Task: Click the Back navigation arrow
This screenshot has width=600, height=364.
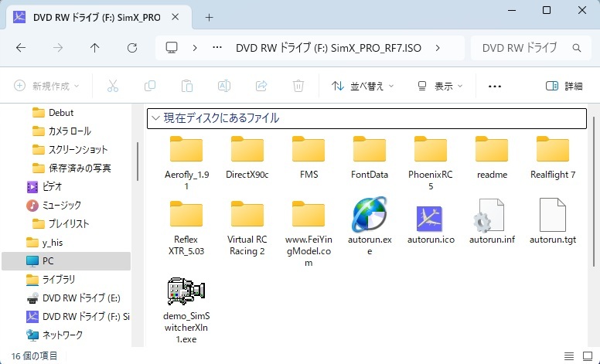Action: (x=21, y=48)
